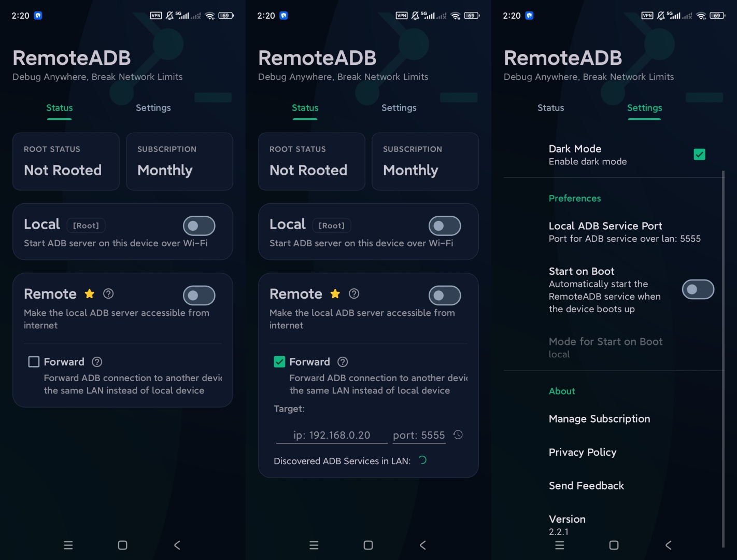Image resolution: width=737 pixels, height=560 pixels.
Task: Tap the VPN status icon in left screen
Action: pyautogui.click(x=156, y=16)
